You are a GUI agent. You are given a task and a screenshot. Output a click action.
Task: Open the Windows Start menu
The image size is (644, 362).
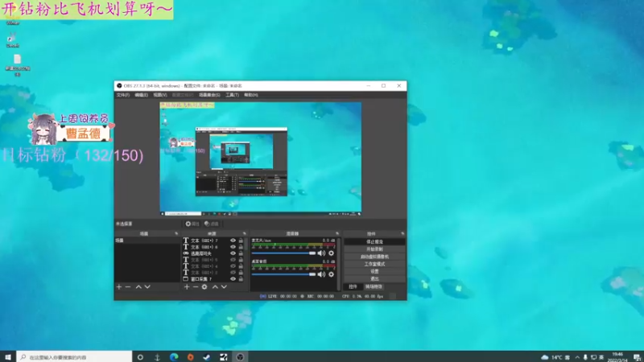[8, 357]
